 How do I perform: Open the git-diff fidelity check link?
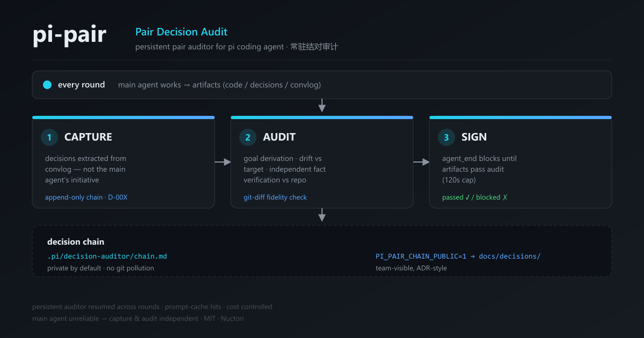[x=275, y=197]
